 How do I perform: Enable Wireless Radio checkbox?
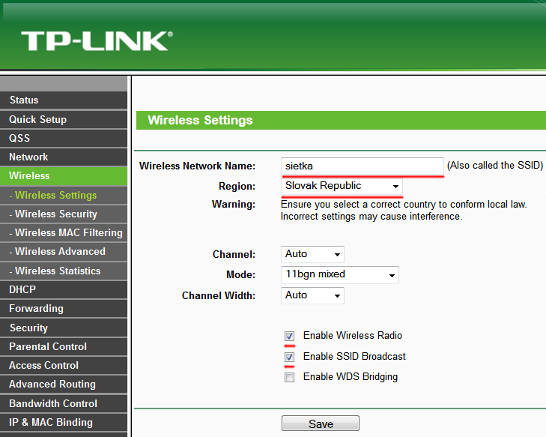tap(289, 336)
